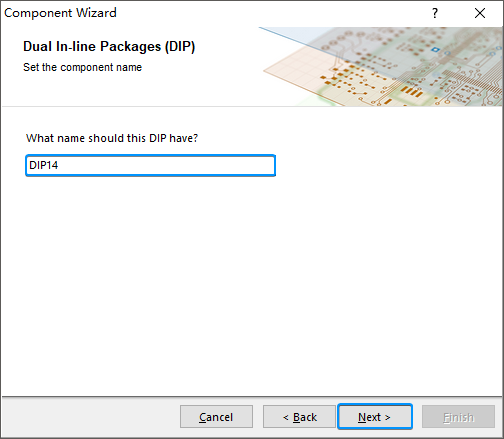This screenshot has height=439, width=504.
Task: Cancel the component wizard
Action: point(216,417)
